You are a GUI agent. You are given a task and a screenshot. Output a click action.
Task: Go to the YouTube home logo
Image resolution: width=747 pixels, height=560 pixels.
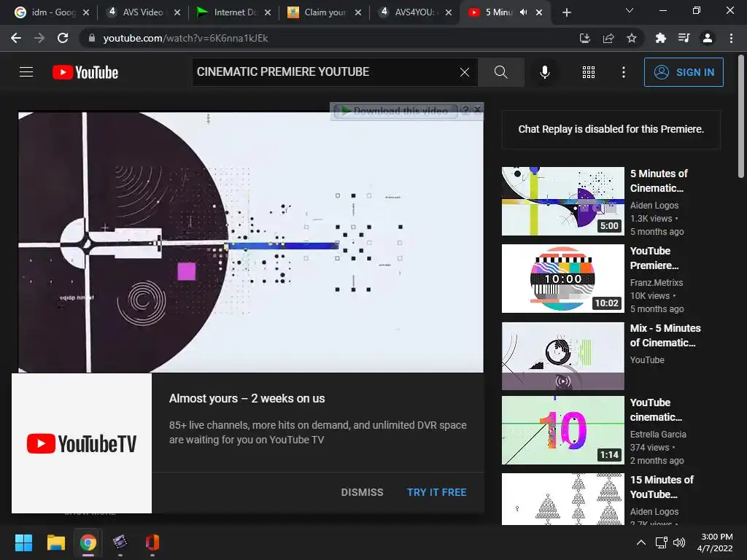[x=85, y=72]
